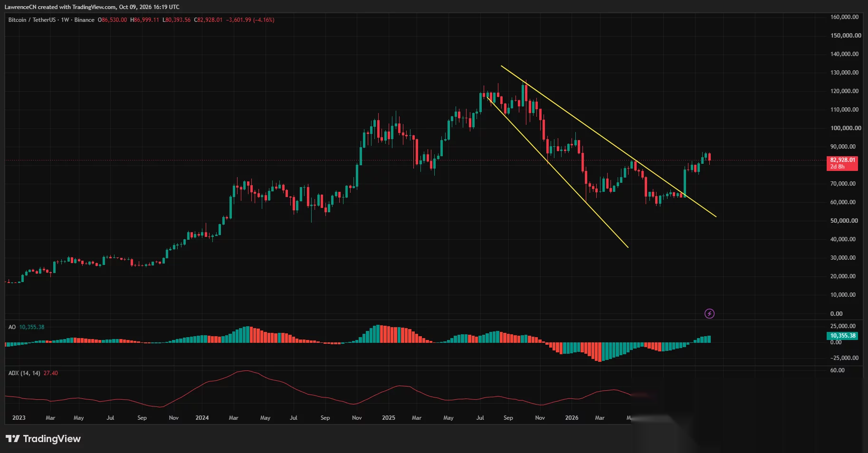Click the Binance exchange label
Screen dimensions: 868x453
[x=84, y=20]
